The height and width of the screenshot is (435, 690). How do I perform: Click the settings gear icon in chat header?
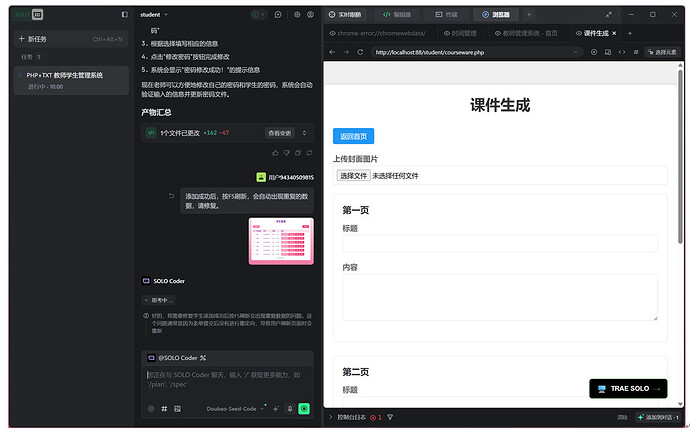click(298, 15)
